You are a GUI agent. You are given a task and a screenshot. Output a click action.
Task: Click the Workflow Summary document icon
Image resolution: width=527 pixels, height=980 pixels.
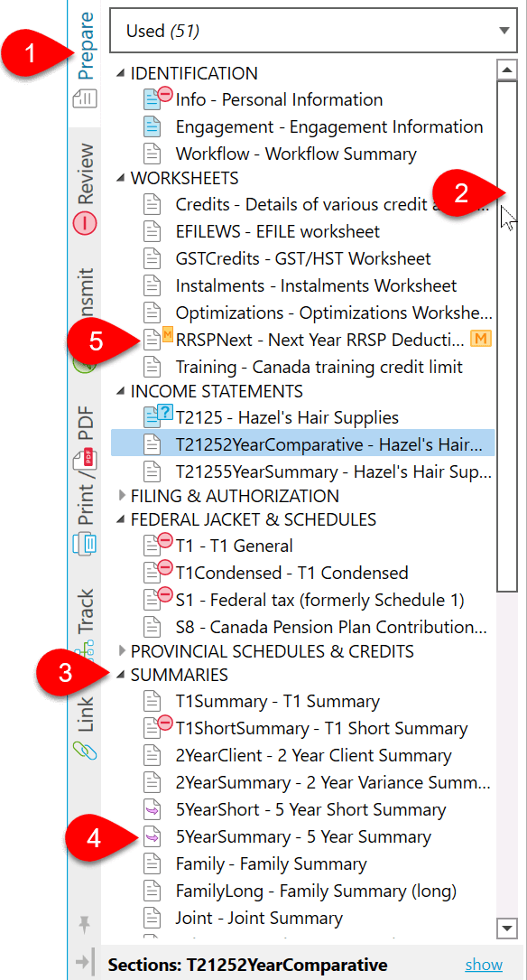pyautogui.click(x=153, y=154)
